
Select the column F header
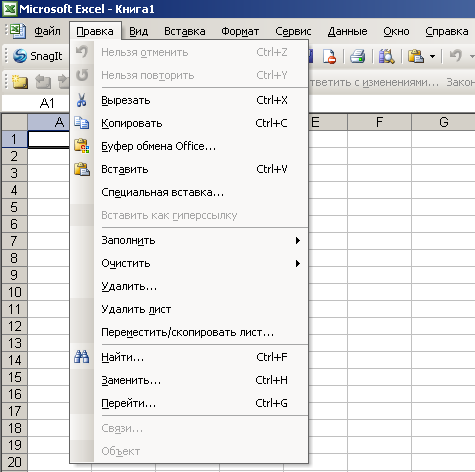coord(379,122)
